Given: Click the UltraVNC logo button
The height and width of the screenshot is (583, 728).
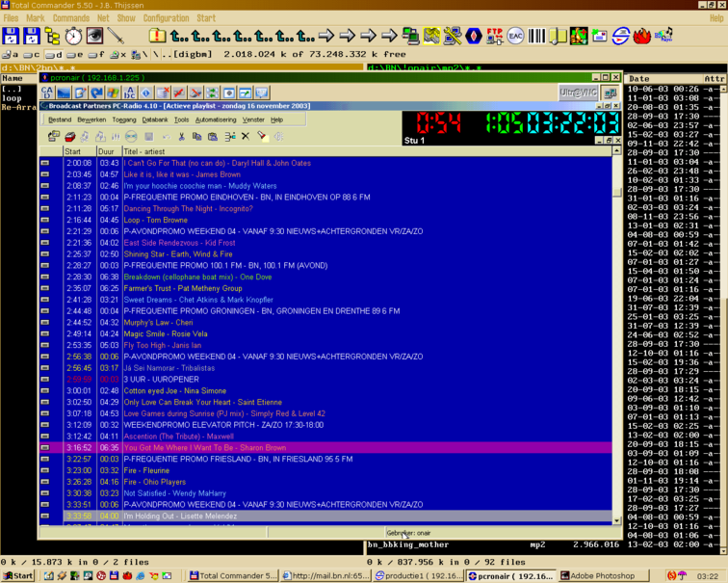Looking at the screenshot, I should (578, 93).
